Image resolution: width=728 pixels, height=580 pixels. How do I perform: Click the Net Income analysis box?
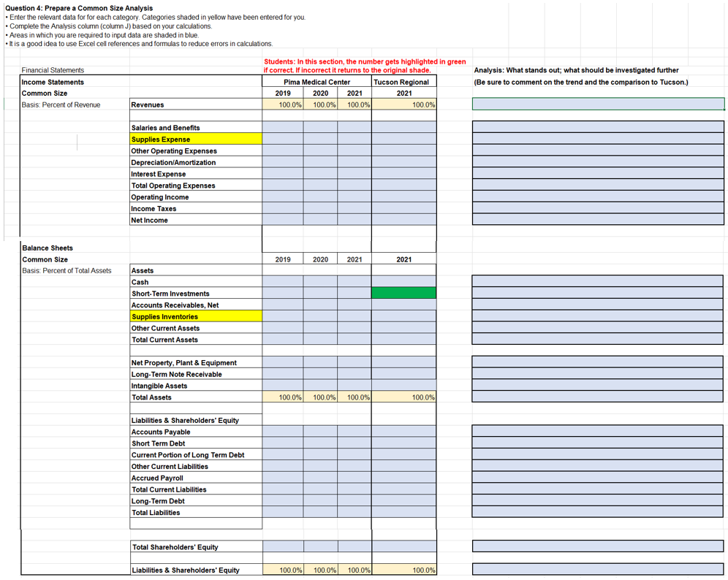(598, 219)
